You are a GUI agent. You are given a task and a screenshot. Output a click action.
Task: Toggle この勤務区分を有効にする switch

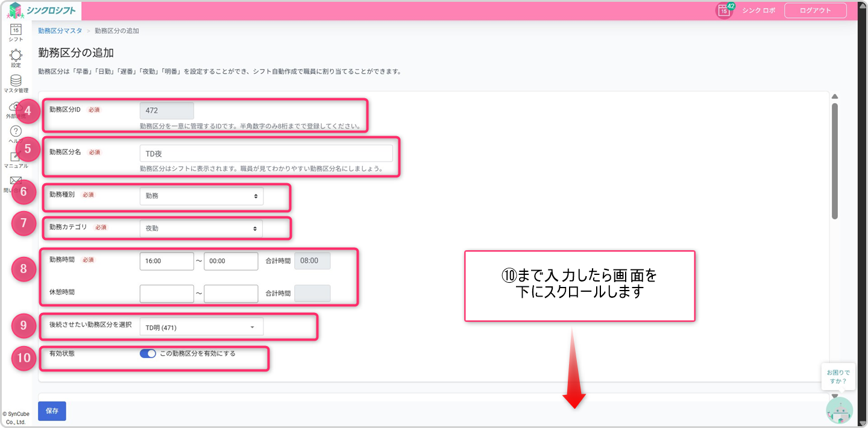[148, 354]
